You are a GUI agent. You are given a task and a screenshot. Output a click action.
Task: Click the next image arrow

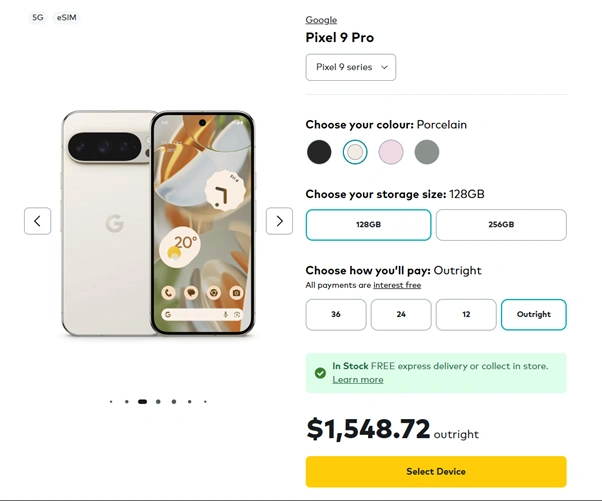pyautogui.click(x=279, y=221)
